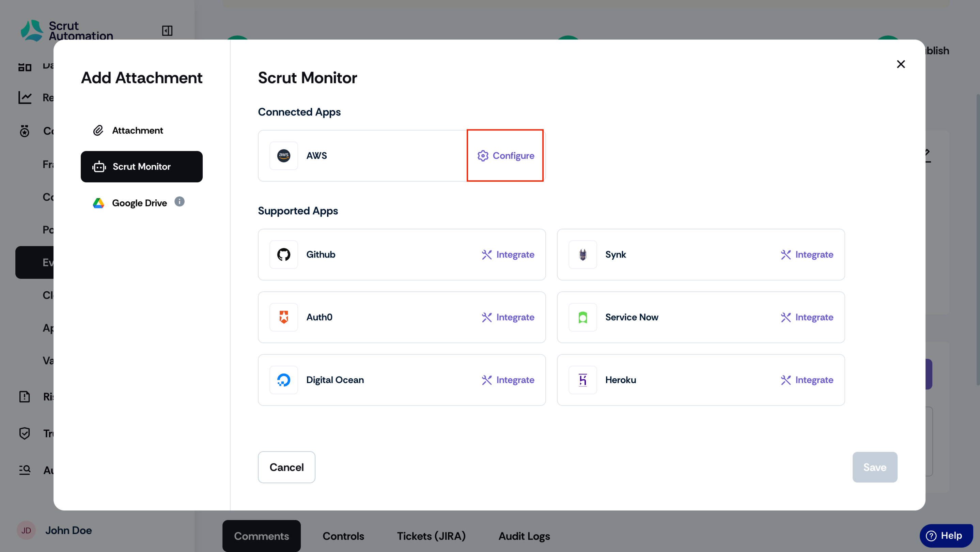Integrate Service Now app
This screenshot has width=980, height=552.
tap(807, 317)
